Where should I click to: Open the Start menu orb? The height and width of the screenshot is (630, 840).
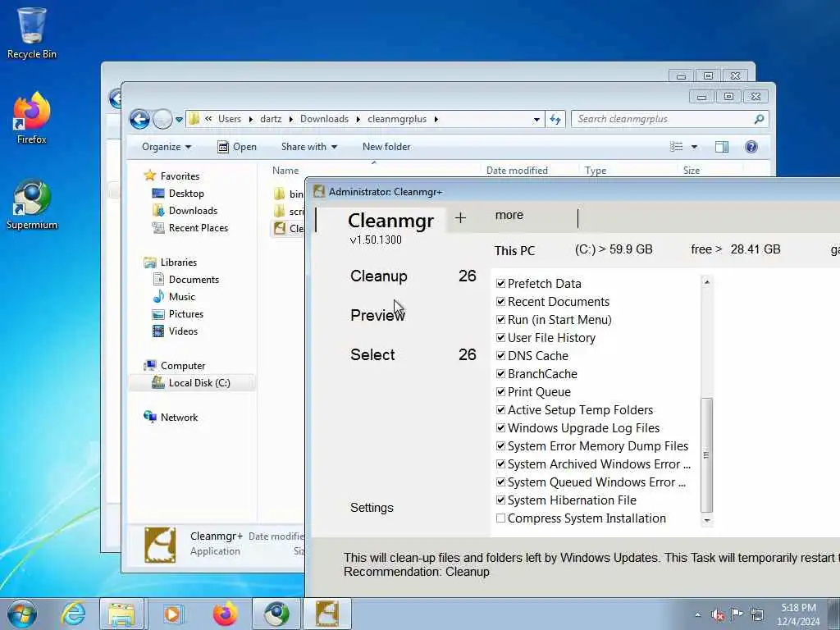pyautogui.click(x=22, y=614)
